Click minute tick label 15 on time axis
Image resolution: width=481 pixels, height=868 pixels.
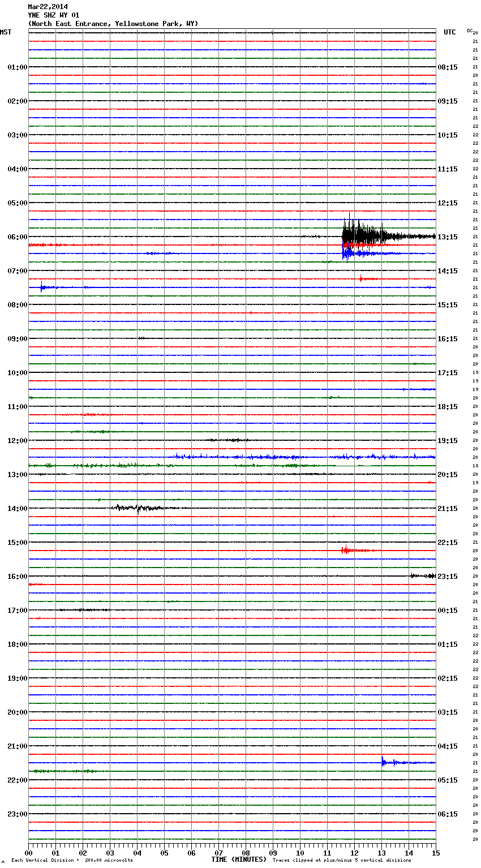pyautogui.click(x=435, y=853)
